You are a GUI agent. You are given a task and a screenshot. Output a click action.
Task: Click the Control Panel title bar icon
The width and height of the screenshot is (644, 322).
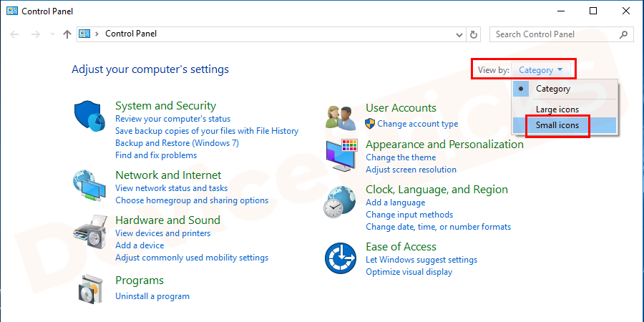tap(12, 11)
